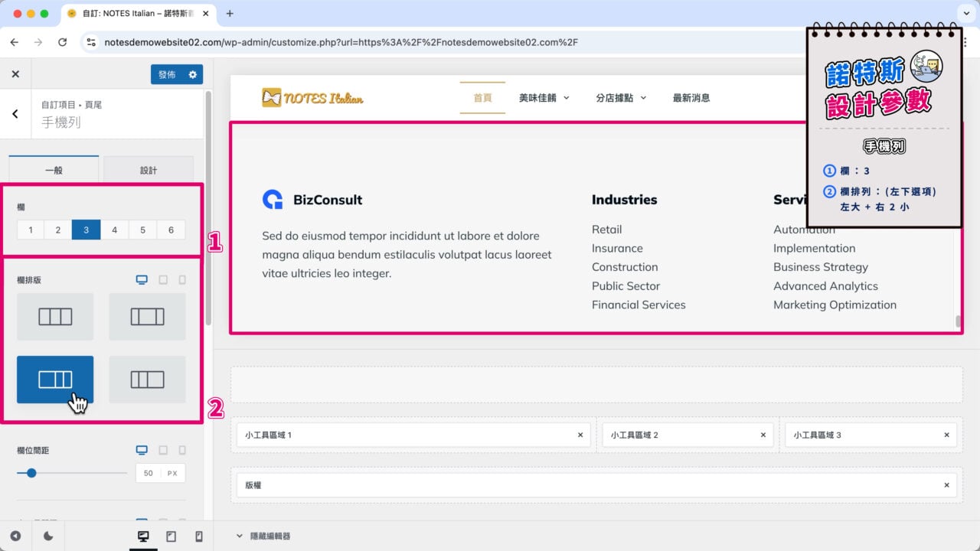980x551 pixels.
Task: Go back with the panel's left chevron
Action: click(x=15, y=114)
